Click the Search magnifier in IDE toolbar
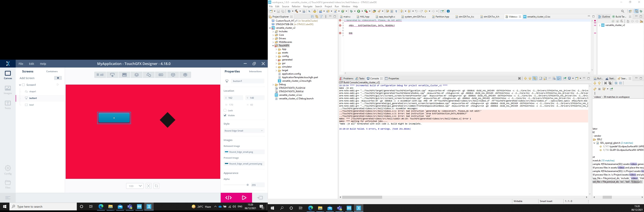The width and height of the screenshot is (644, 212). 623,11
